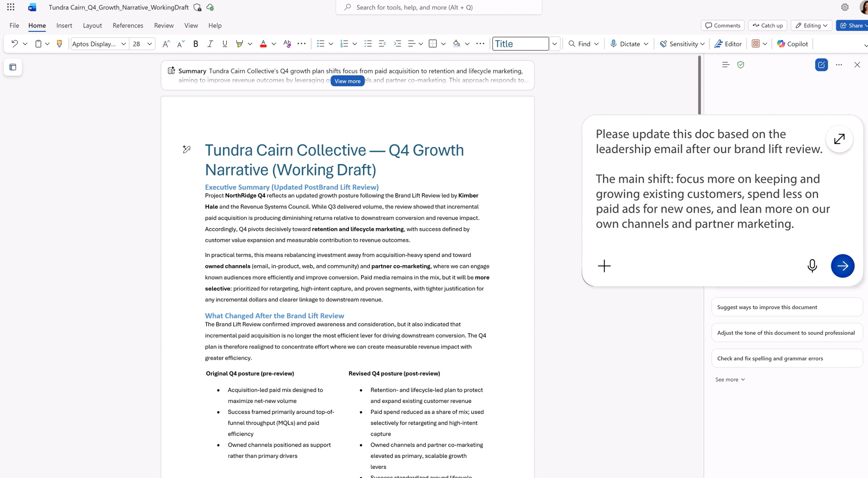Expand See more Copilot suggestions

click(730, 379)
